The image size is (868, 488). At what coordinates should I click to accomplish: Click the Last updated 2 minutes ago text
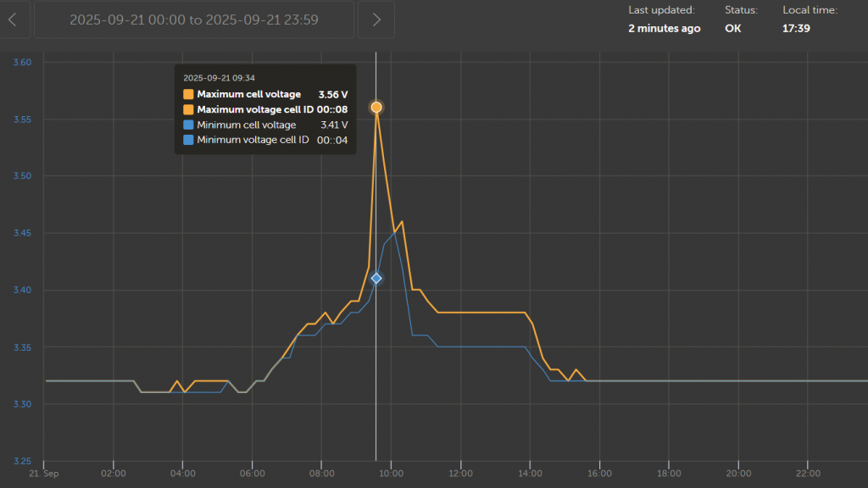pyautogui.click(x=664, y=29)
